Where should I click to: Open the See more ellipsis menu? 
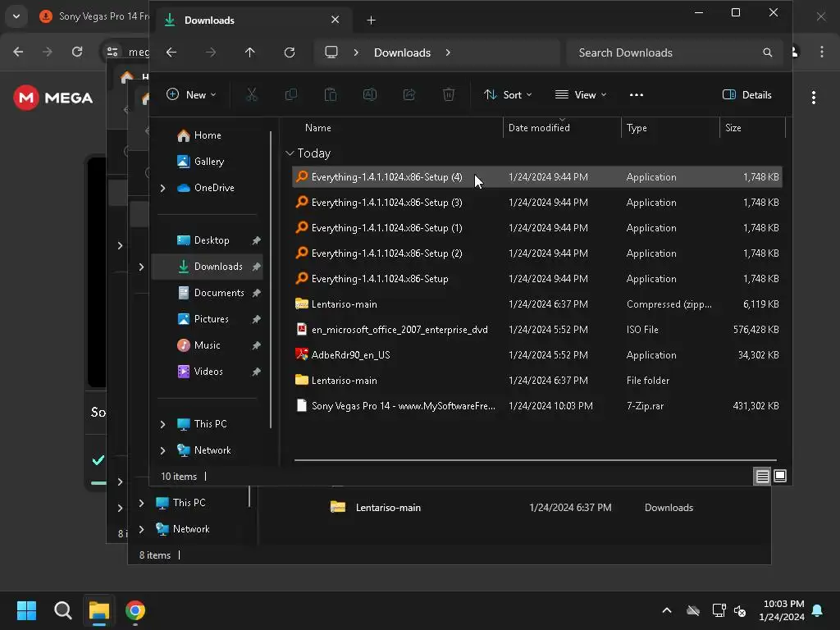coord(637,95)
